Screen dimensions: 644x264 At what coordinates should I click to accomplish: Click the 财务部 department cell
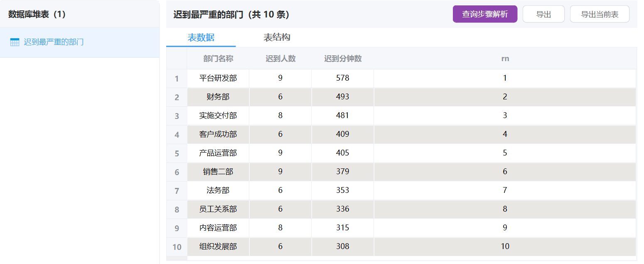218,97
